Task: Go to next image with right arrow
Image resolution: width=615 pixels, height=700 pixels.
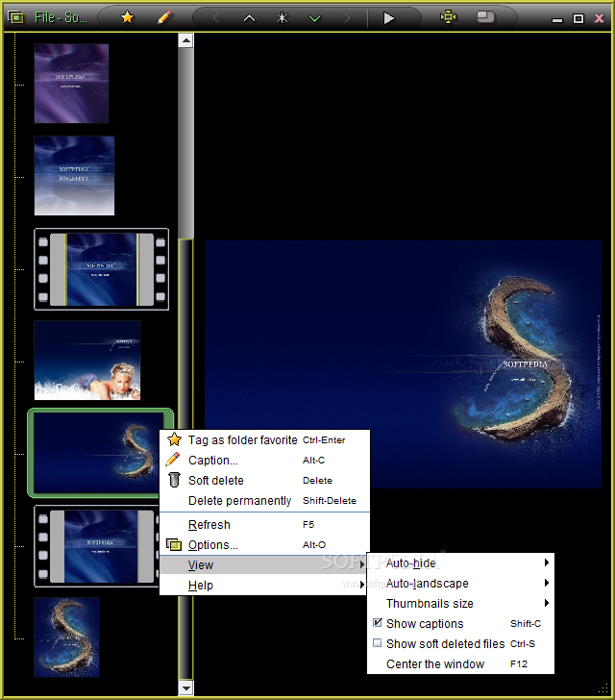Action: (x=347, y=18)
